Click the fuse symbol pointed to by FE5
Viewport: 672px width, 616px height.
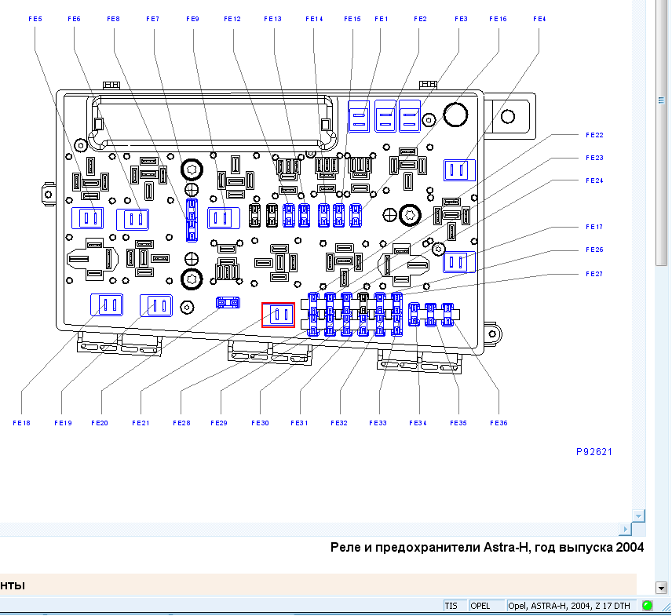[x=87, y=218]
